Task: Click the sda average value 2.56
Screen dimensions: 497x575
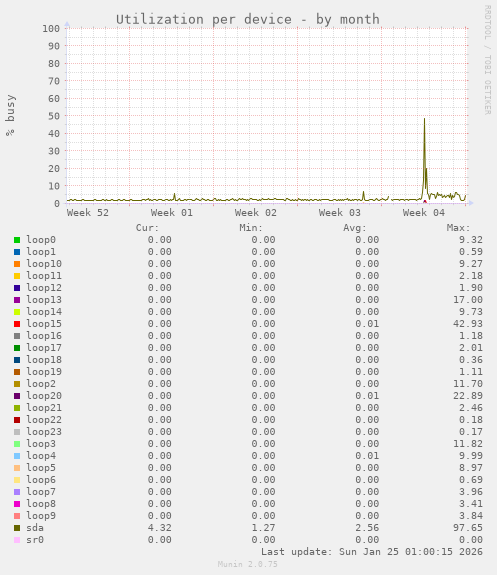Action: (x=367, y=528)
